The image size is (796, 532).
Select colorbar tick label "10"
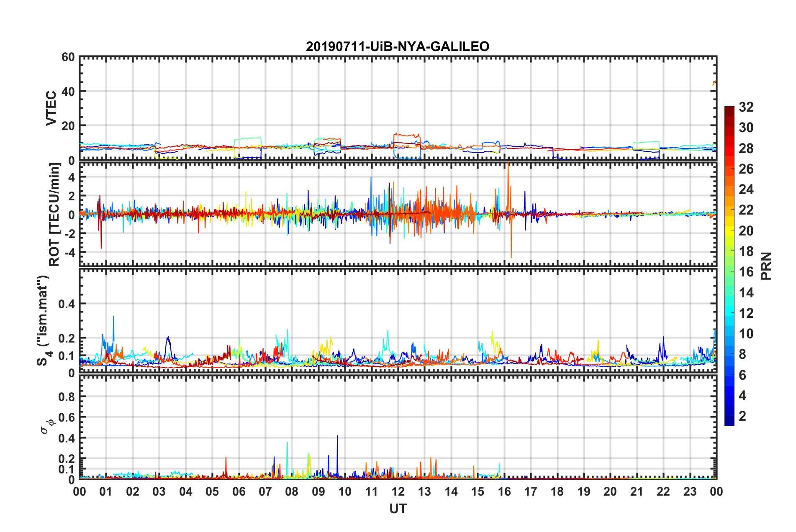click(746, 334)
